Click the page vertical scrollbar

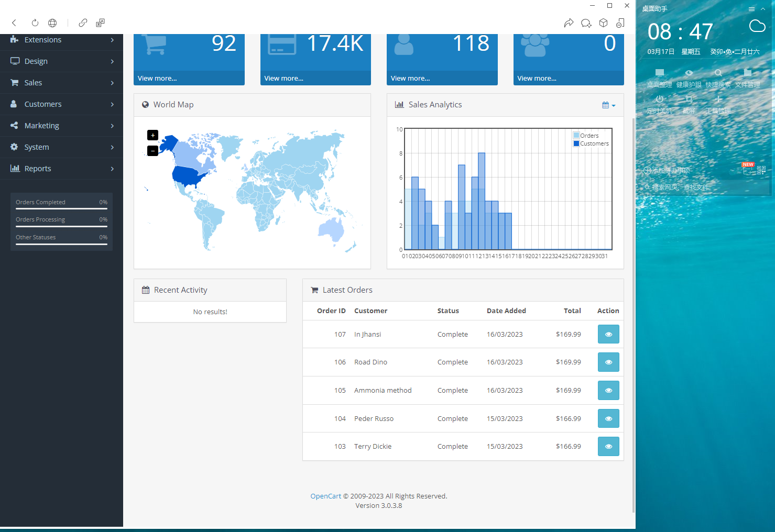[x=634, y=314]
